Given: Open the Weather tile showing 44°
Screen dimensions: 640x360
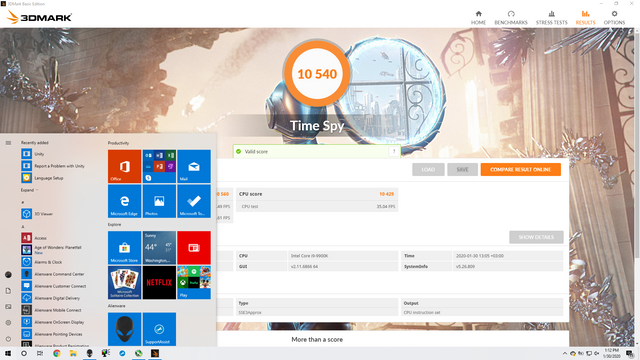Looking at the screenshot, I should (x=159, y=248).
